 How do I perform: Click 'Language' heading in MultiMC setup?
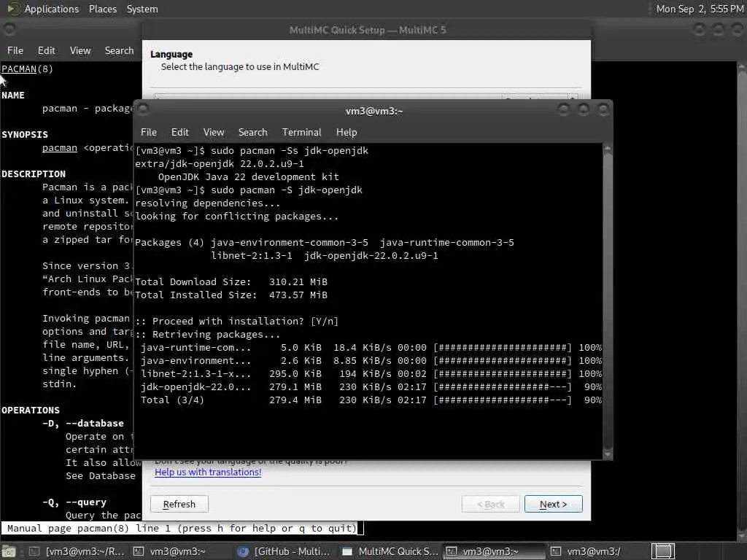(171, 54)
